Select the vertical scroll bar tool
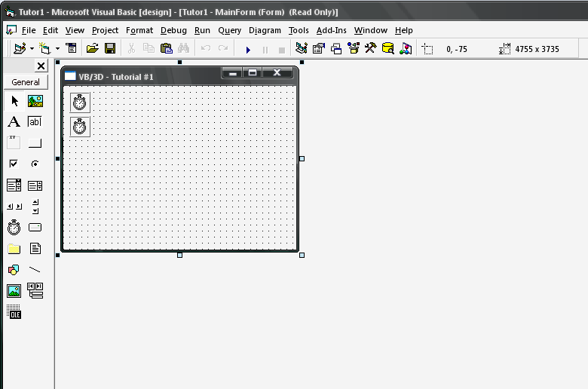Viewport: 588px width, 389px height. tap(35, 207)
